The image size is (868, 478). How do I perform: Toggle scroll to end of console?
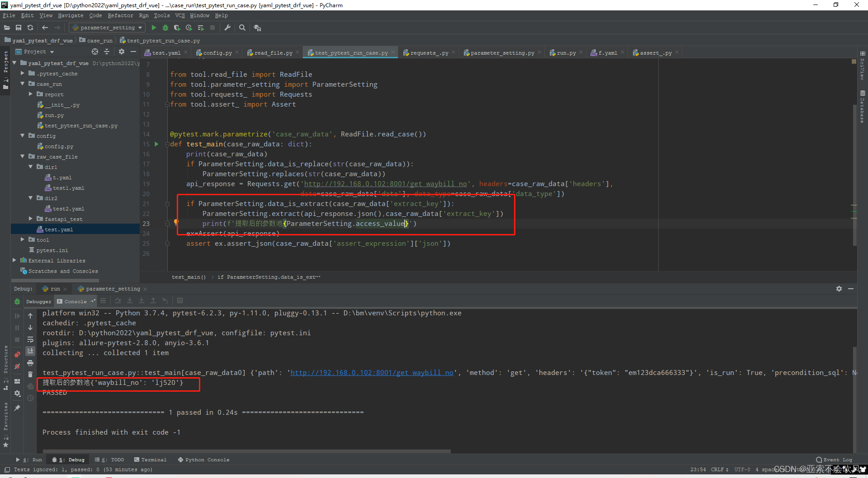pos(30,351)
